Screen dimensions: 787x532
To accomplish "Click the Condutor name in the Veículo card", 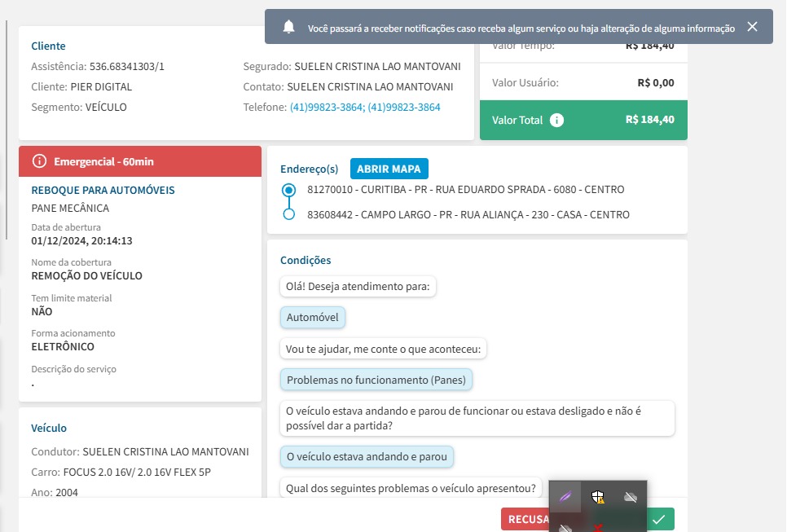I will 165,451.
